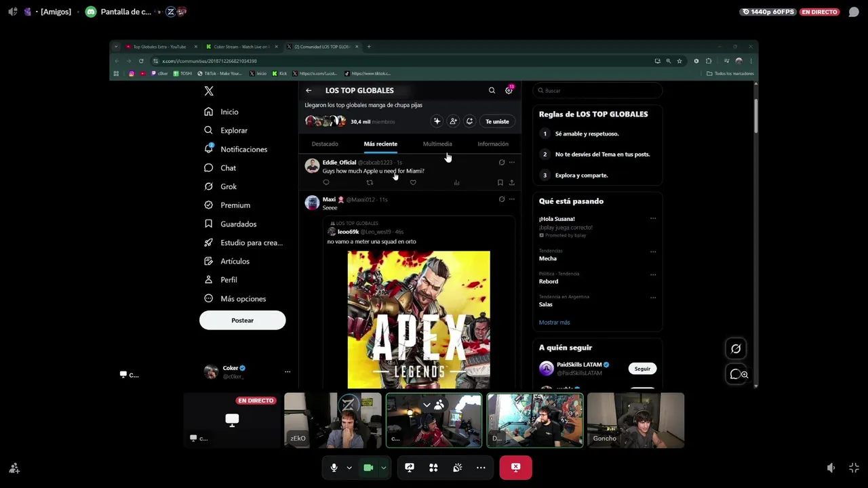Select zEkO's video tile
The height and width of the screenshot is (488, 868).
click(x=332, y=420)
